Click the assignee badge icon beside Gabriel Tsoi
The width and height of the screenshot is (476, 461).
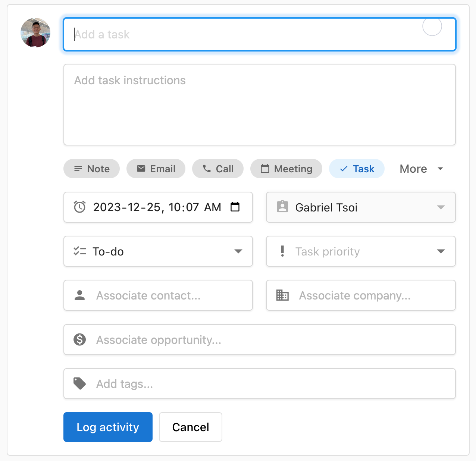[x=282, y=207]
